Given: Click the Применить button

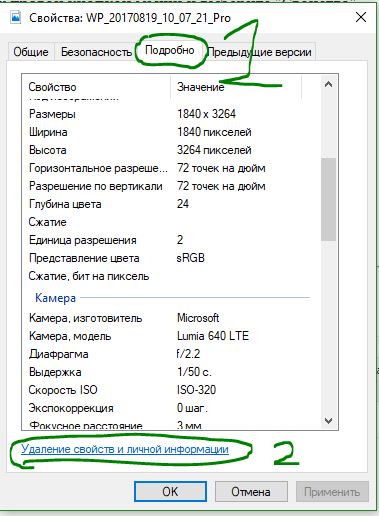Looking at the screenshot, I should point(332,491).
